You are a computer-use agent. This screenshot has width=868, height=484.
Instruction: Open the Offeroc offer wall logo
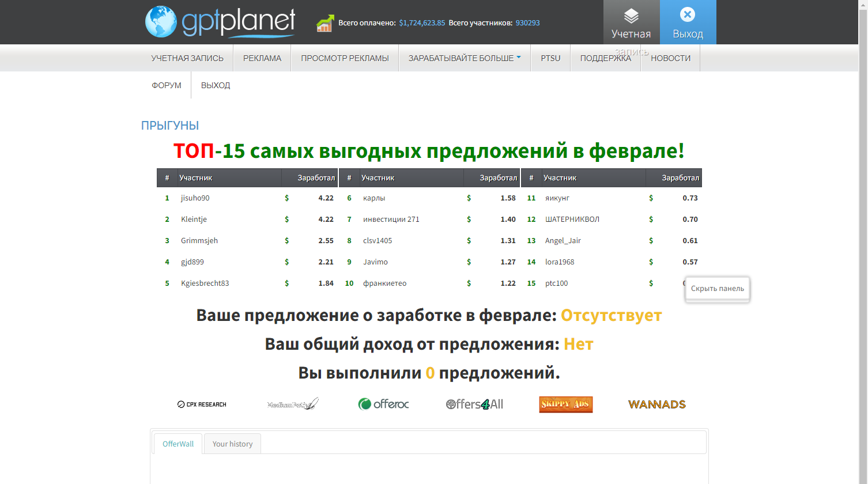(x=383, y=404)
